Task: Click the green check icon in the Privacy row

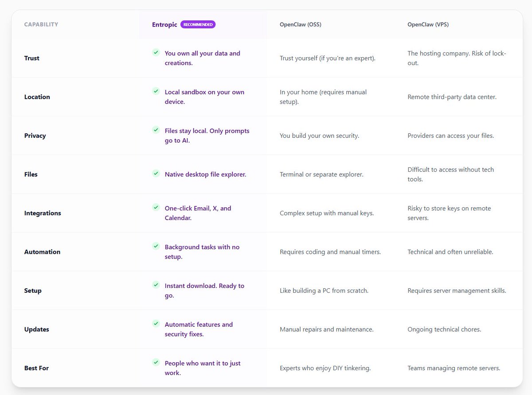Action: coord(156,130)
